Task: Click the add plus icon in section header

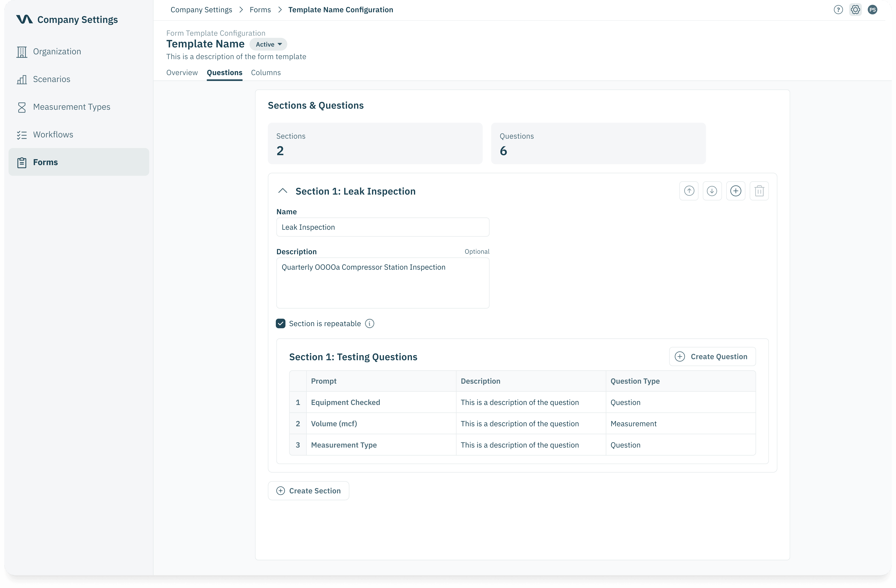Action: (x=736, y=191)
